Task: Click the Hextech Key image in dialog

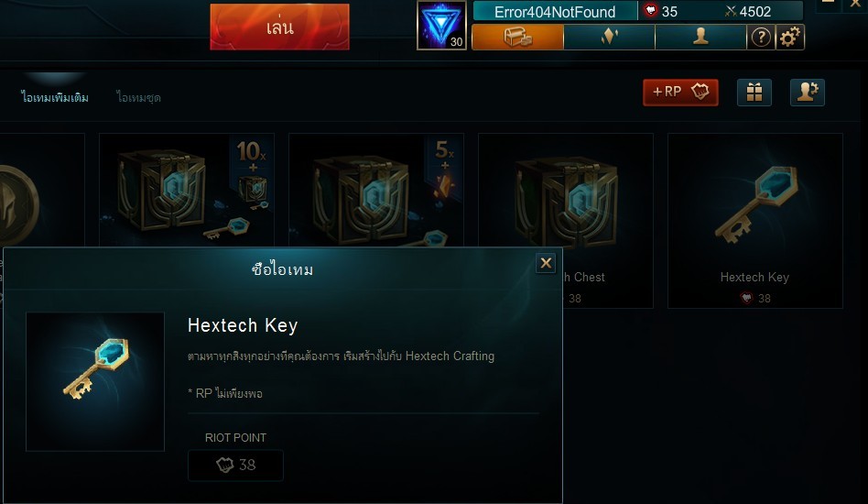Action: pyautogui.click(x=95, y=381)
